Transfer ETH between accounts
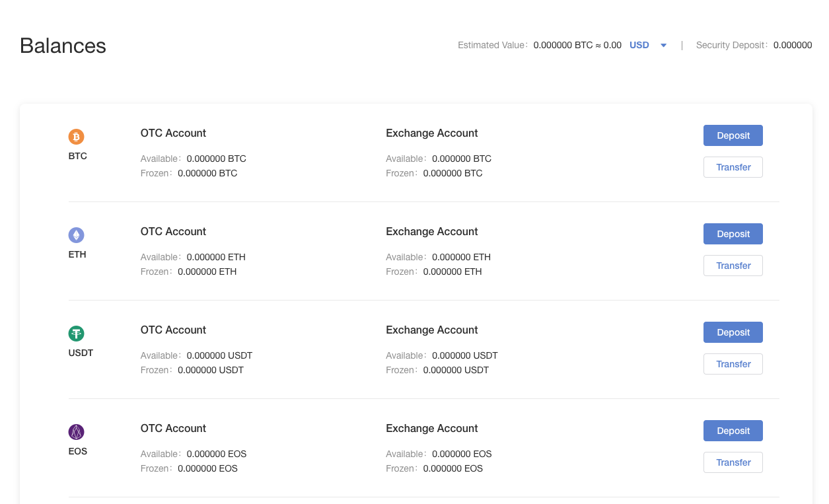This screenshot has width=829, height=504. tap(733, 266)
